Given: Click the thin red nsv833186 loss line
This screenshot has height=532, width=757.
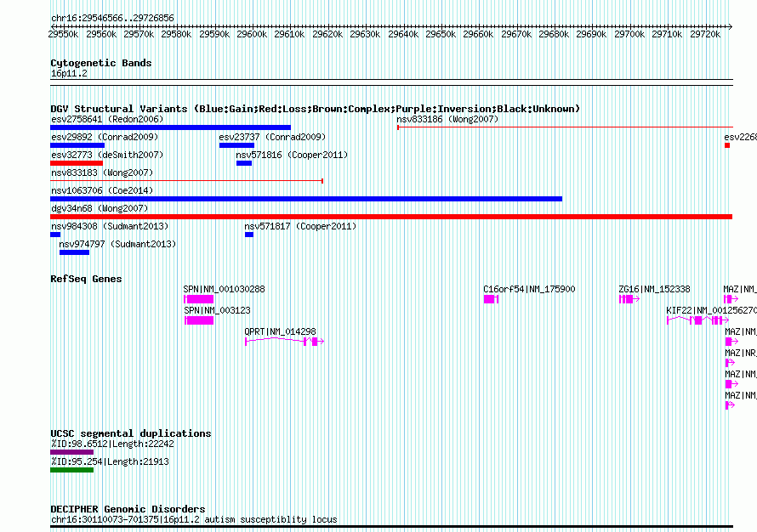Looking at the screenshot, I should (565, 127).
